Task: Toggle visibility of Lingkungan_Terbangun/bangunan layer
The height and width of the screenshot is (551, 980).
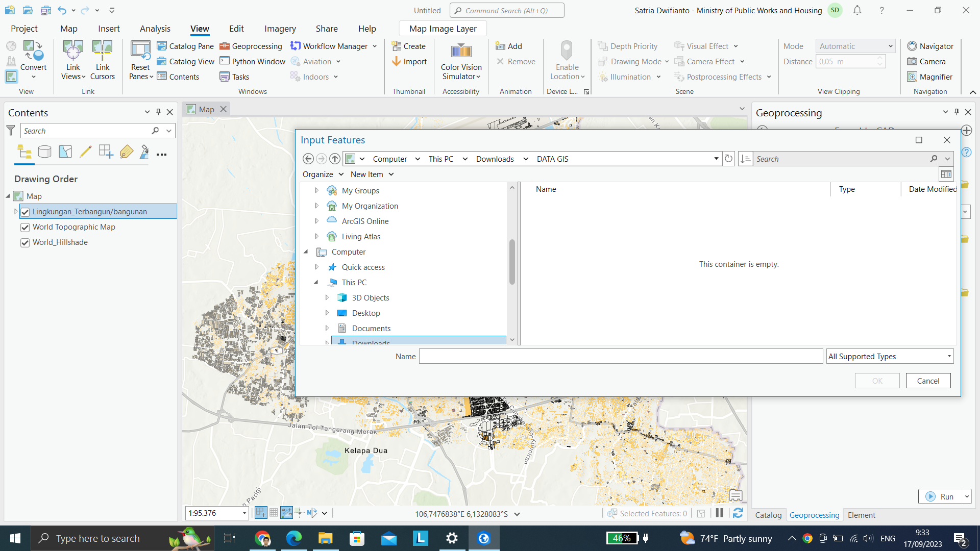Action: (x=25, y=211)
